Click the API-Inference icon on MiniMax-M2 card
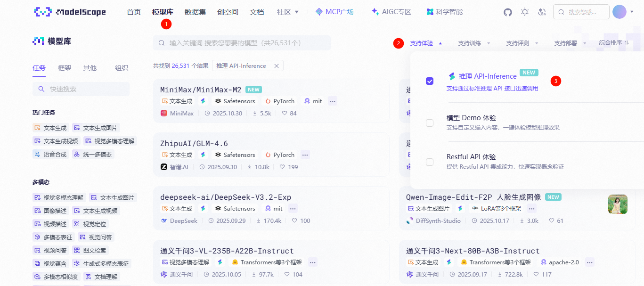The image size is (644, 286). [204, 101]
